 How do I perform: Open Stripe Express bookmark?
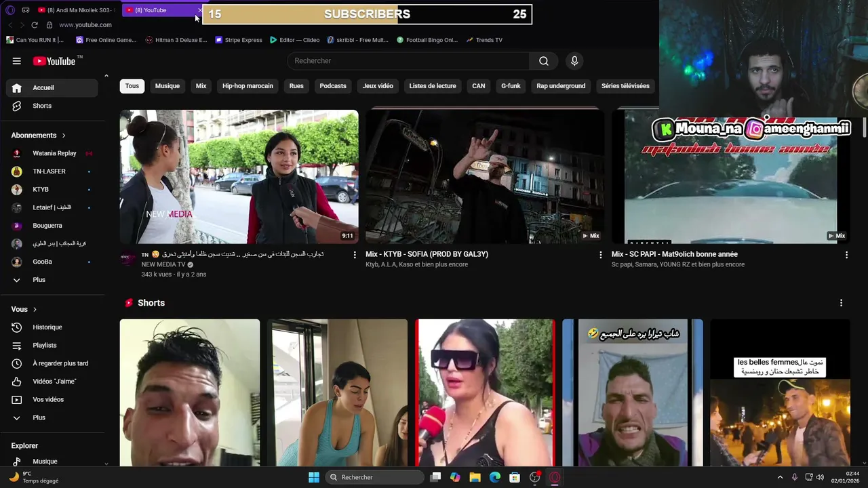(239, 40)
